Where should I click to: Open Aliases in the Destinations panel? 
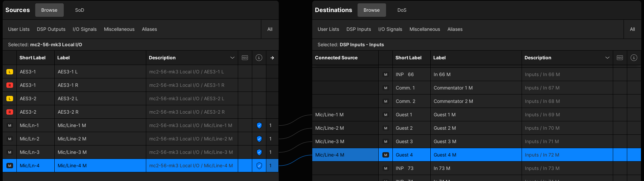point(455,29)
